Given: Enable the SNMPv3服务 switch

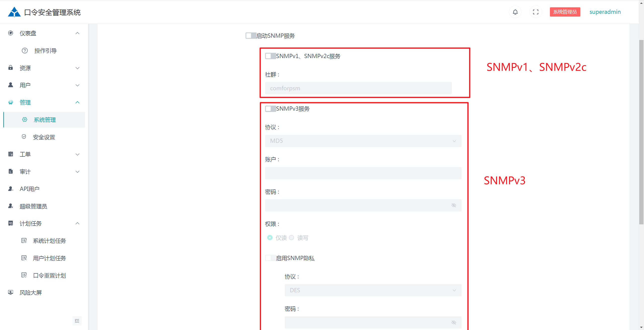Looking at the screenshot, I should click(x=270, y=109).
